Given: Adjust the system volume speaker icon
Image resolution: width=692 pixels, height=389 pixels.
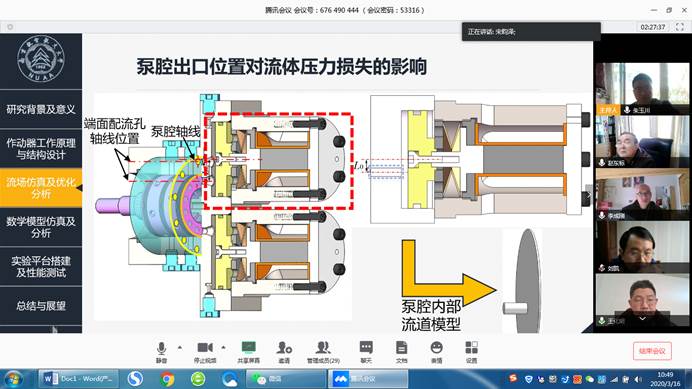Looking at the screenshot, I should pyautogui.click(x=638, y=379).
